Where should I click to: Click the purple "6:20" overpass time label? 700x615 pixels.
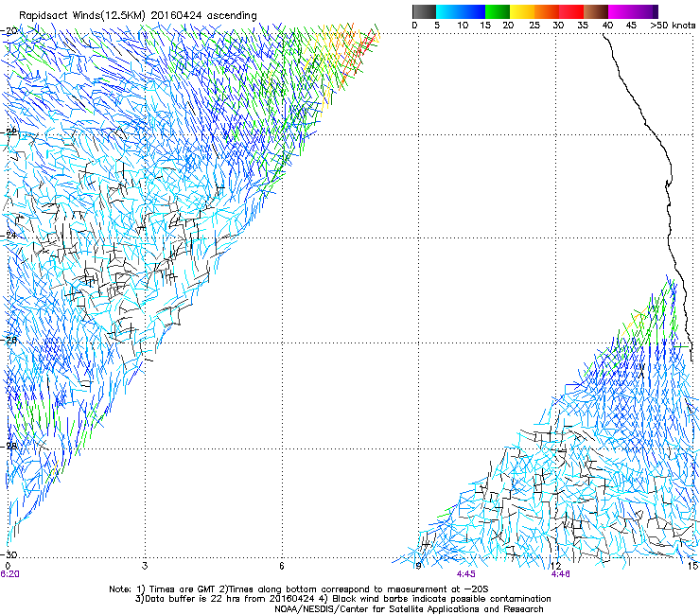click(x=9, y=574)
